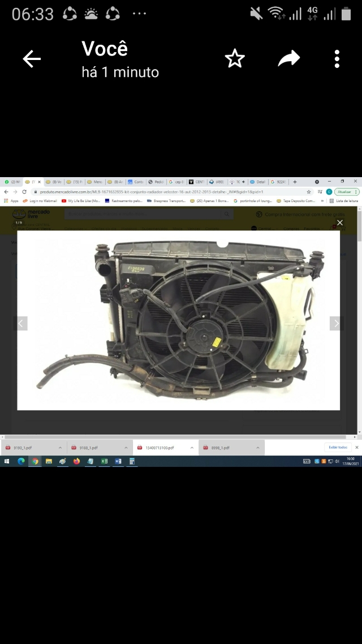Click the Chrome address bar URL

pos(153,192)
